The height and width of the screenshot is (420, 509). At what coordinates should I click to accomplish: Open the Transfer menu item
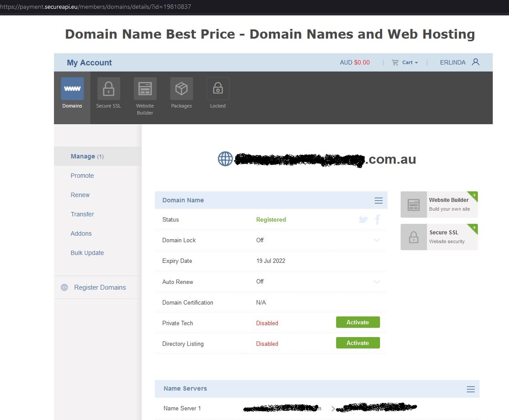tap(82, 214)
